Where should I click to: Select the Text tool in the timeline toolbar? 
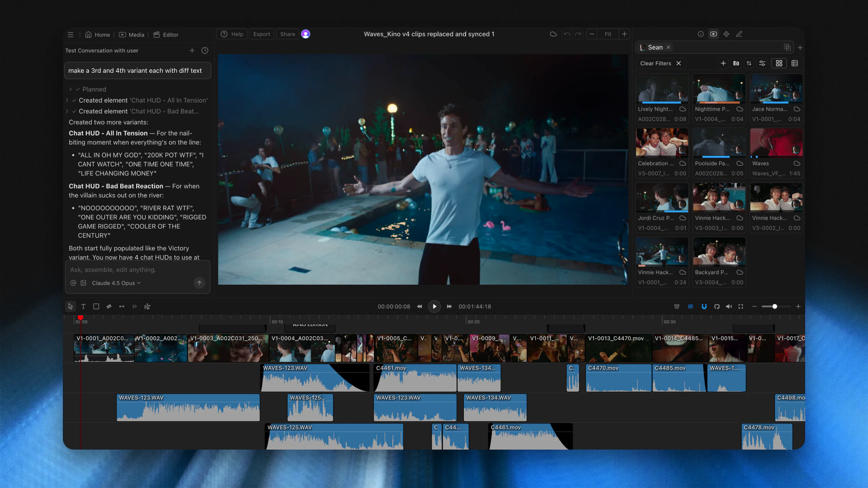83,306
